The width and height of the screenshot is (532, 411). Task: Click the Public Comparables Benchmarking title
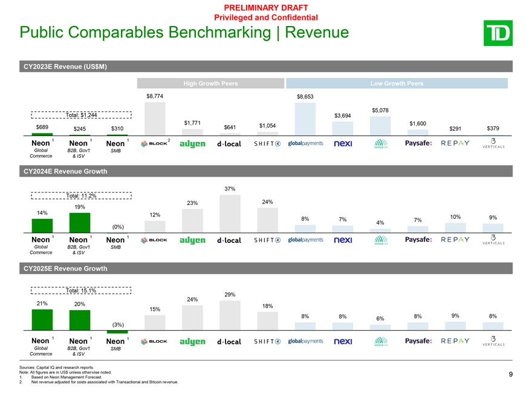(x=184, y=33)
